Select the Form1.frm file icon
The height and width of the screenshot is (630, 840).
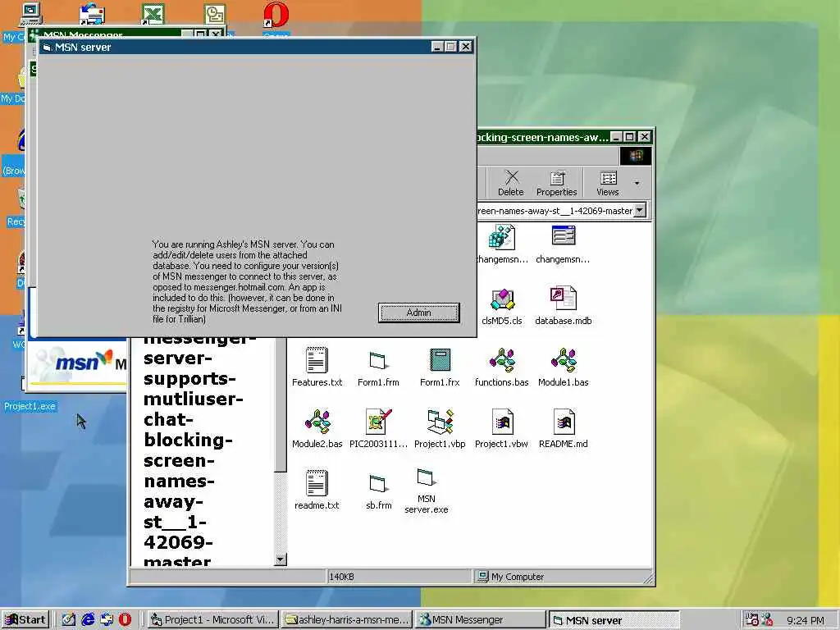click(378, 361)
